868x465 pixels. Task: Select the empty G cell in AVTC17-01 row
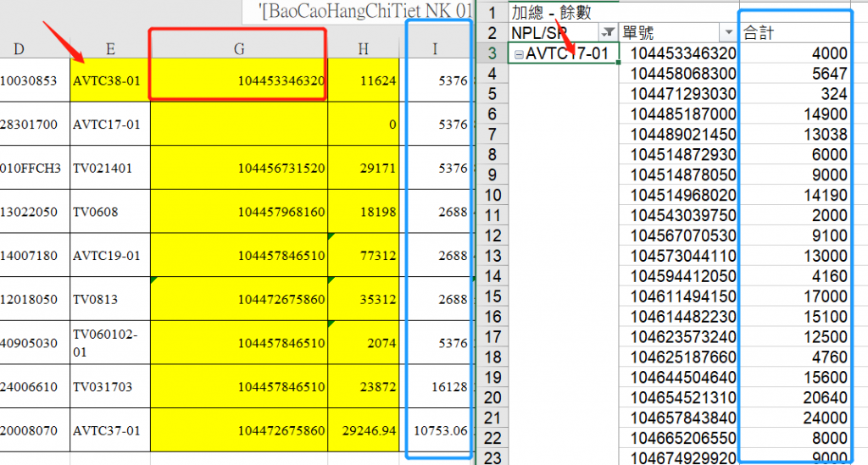click(238, 124)
